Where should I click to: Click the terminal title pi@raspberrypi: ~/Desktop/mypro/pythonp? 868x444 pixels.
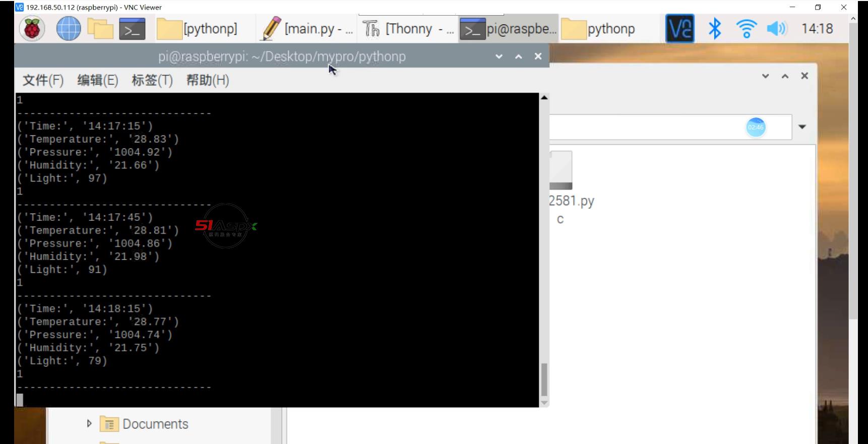[x=282, y=56]
